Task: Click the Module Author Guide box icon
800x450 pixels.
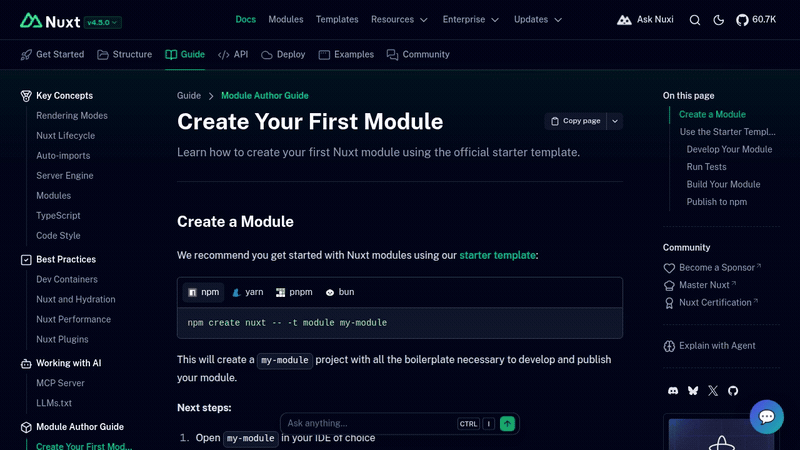Action: point(26,427)
